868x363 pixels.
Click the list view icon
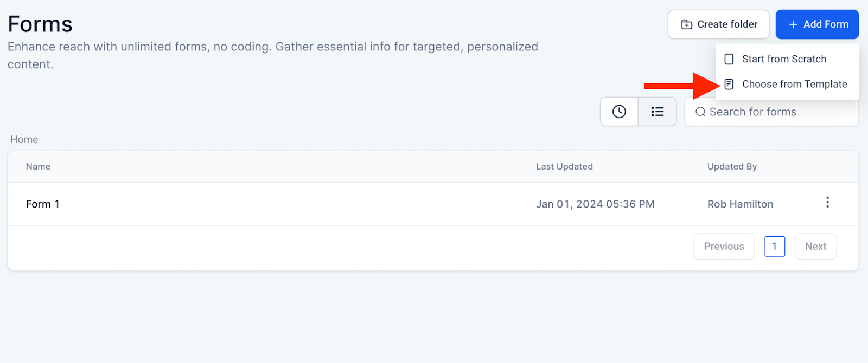pyautogui.click(x=657, y=112)
